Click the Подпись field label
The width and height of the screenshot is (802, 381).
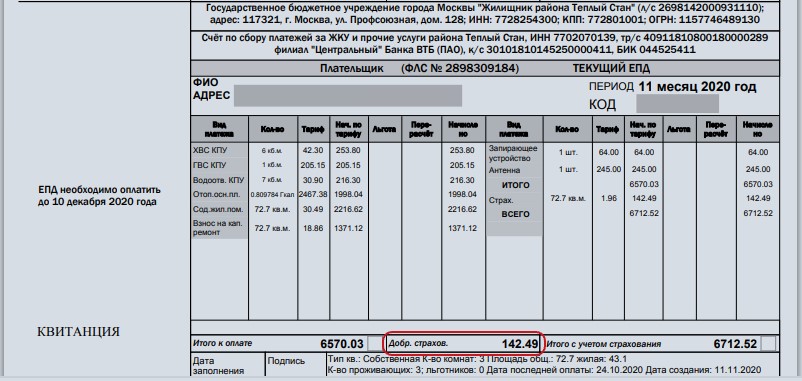(x=286, y=361)
